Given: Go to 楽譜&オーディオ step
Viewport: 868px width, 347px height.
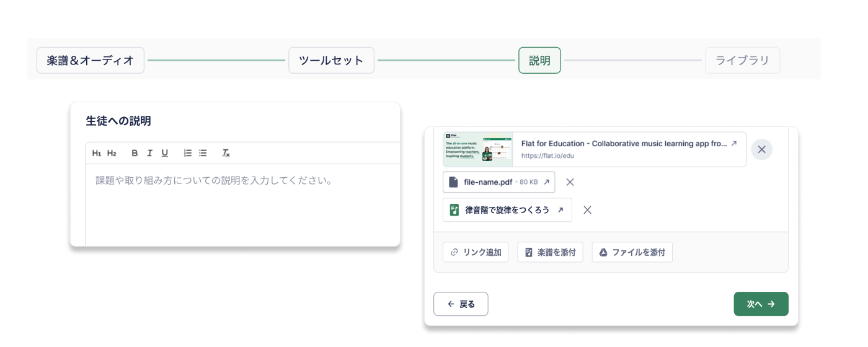Looking at the screenshot, I should 91,60.
